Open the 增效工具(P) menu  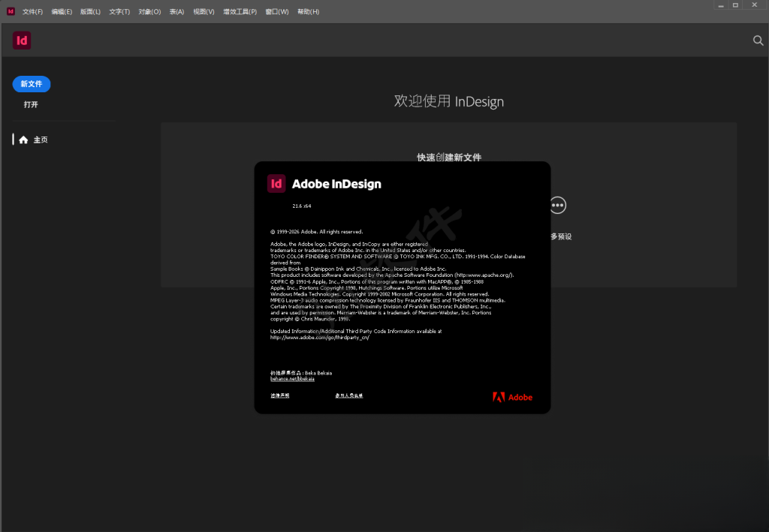click(240, 12)
